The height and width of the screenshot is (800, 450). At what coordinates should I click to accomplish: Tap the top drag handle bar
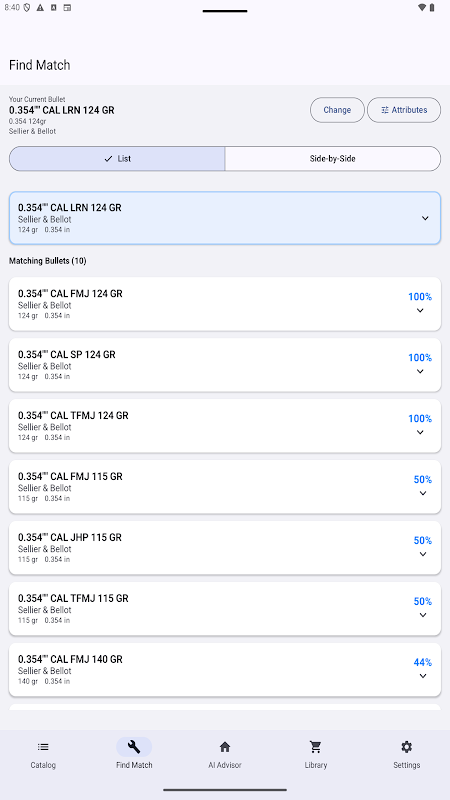click(x=225, y=11)
